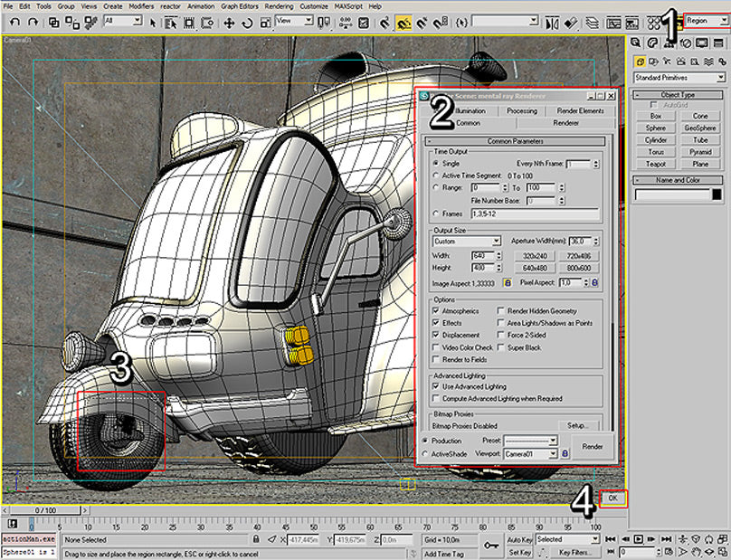Image resolution: width=731 pixels, height=560 pixels.
Task: Click the object color swatch under Name and Color
Action: [717, 194]
